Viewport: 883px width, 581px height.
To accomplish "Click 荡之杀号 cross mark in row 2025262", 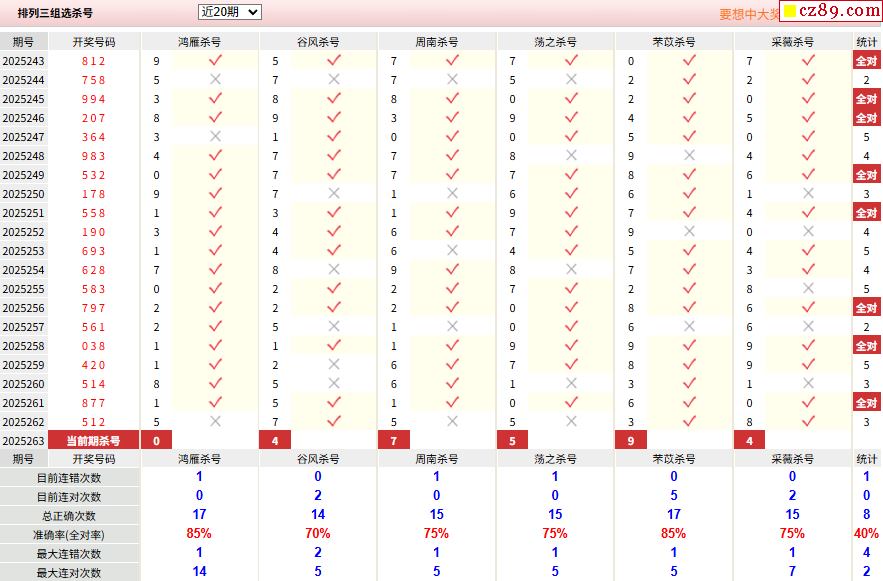I will [571, 421].
